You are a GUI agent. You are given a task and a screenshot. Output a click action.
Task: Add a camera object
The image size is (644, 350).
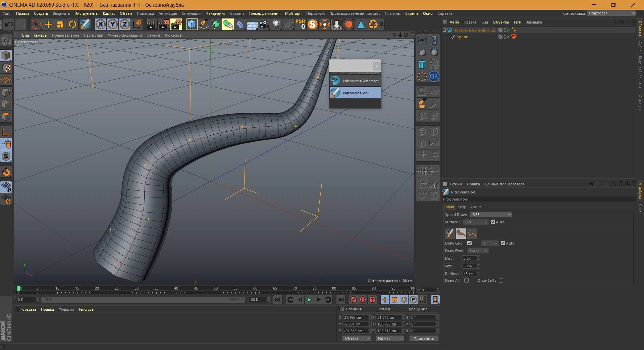pos(264,24)
